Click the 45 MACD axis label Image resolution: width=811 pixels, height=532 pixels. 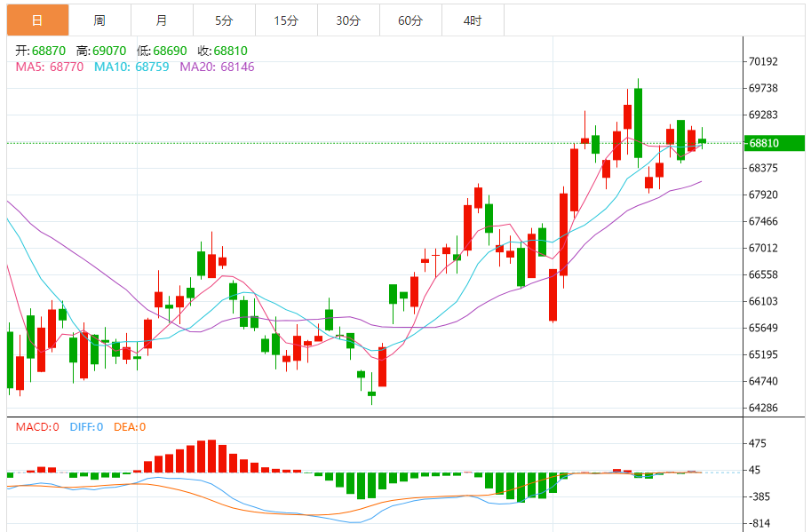(x=755, y=470)
